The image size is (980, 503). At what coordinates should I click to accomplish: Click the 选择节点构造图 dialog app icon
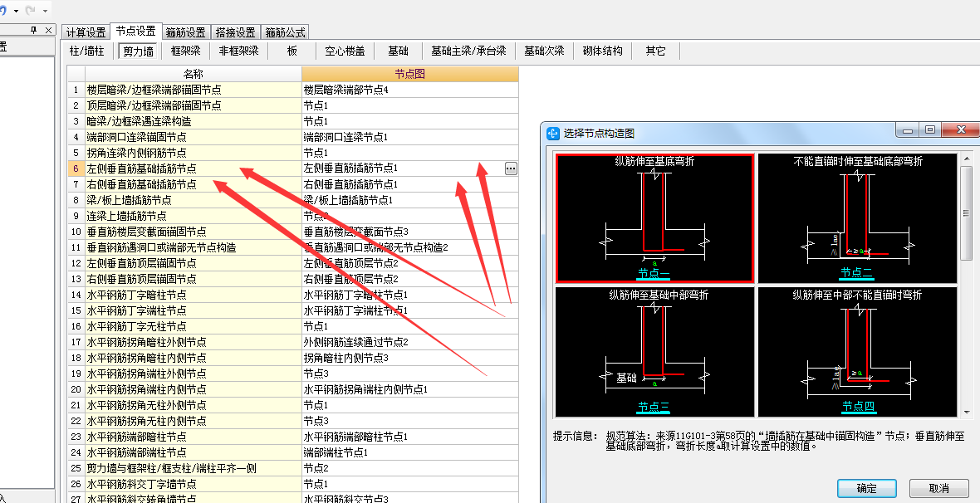pyautogui.click(x=553, y=133)
